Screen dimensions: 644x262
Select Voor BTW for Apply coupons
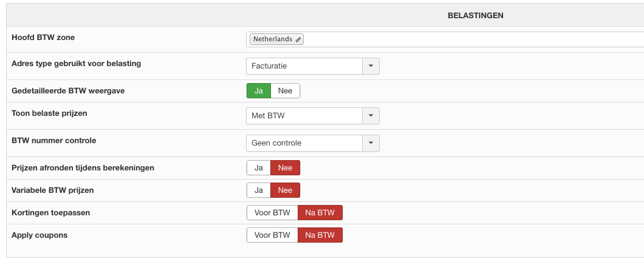[x=272, y=235]
